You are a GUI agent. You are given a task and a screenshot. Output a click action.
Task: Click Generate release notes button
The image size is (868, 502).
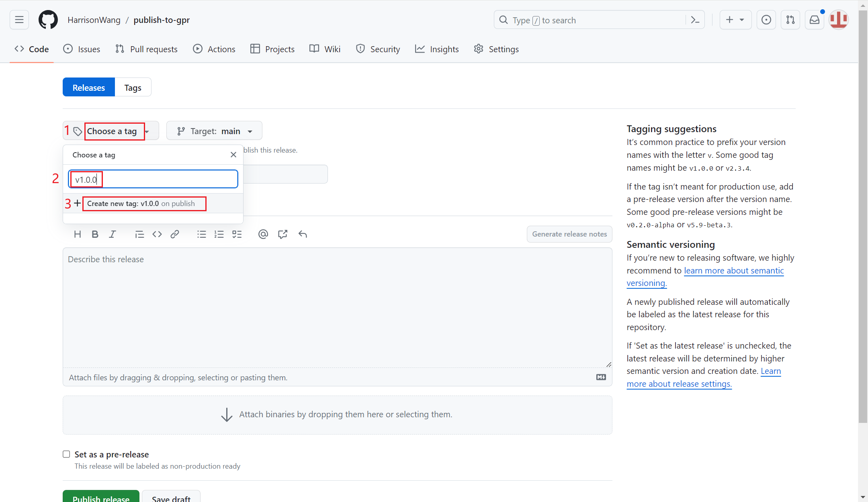click(x=569, y=234)
